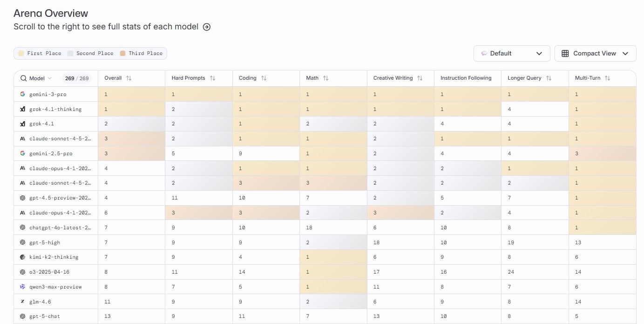
Task: Sort by Hard Prompts arrows icon
Action: pos(212,78)
